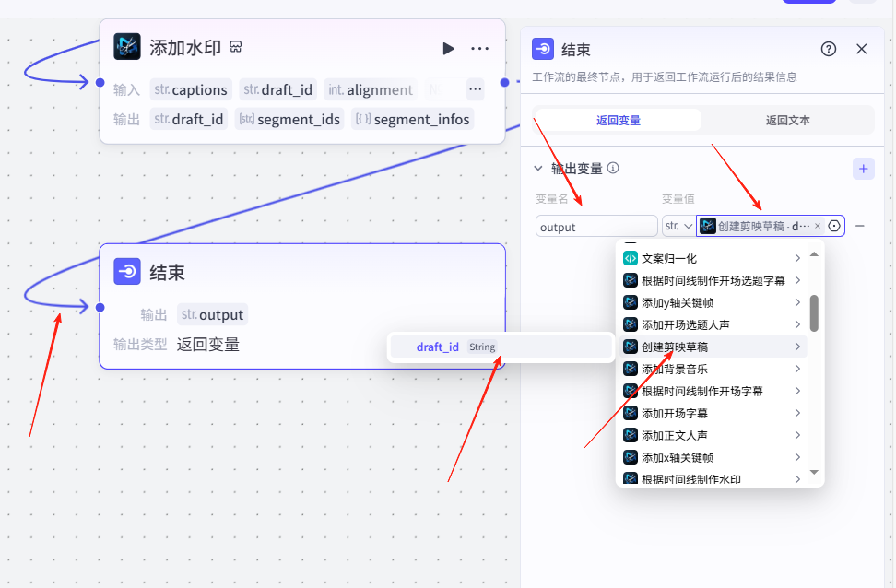Delete the output variable row with minus
Image resolution: width=896 pixels, height=588 pixels.
point(859,226)
